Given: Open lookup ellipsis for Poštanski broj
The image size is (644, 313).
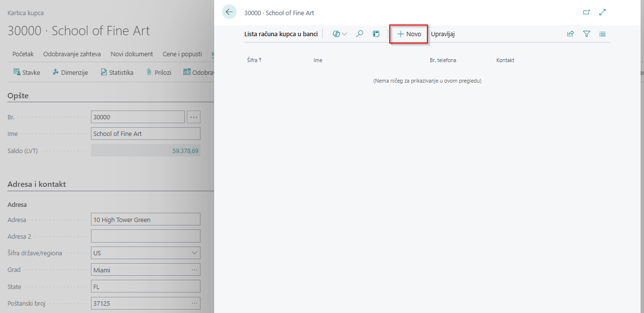Looking at the screenshot, I should 195,303.
